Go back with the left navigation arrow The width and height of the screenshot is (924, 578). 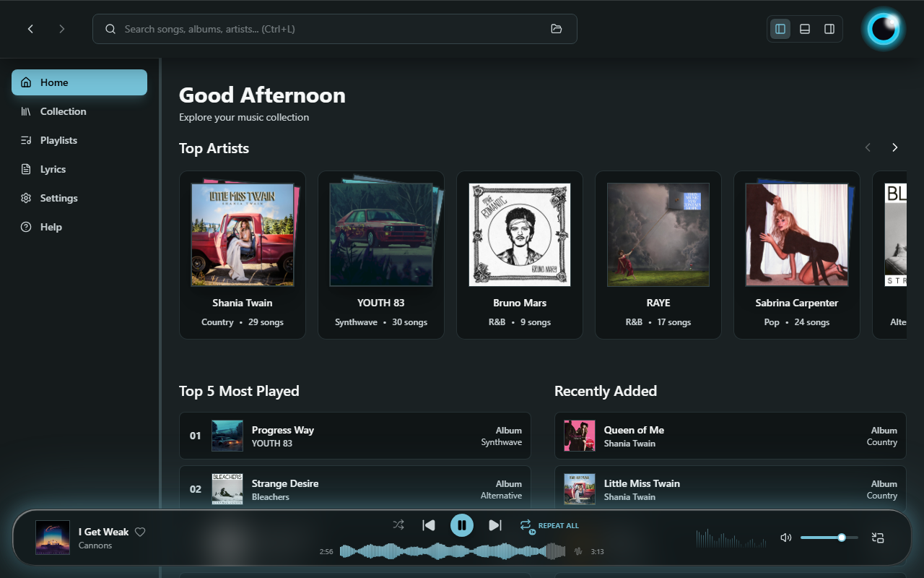(30, 29)
